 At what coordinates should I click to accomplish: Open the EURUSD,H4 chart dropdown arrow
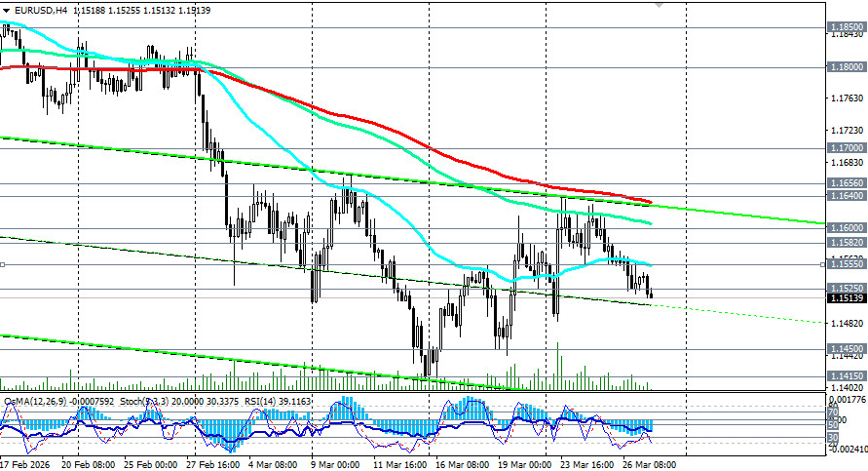(7, 8)
